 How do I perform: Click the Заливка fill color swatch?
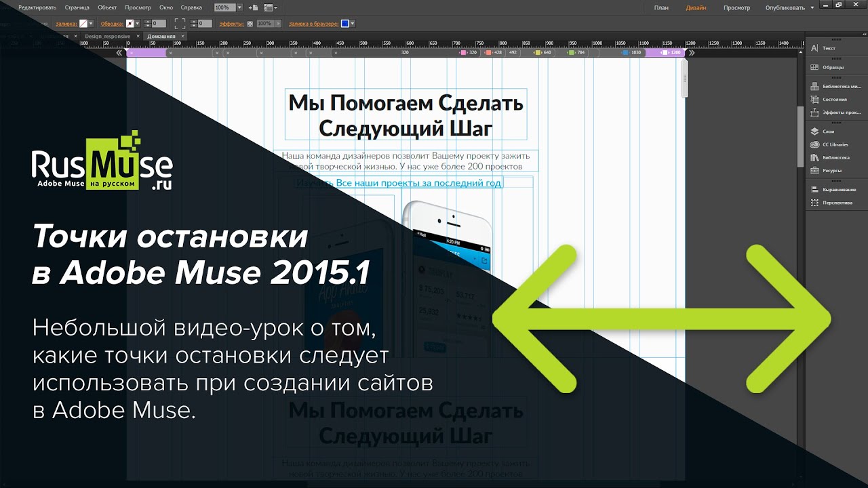pos(83,24)
